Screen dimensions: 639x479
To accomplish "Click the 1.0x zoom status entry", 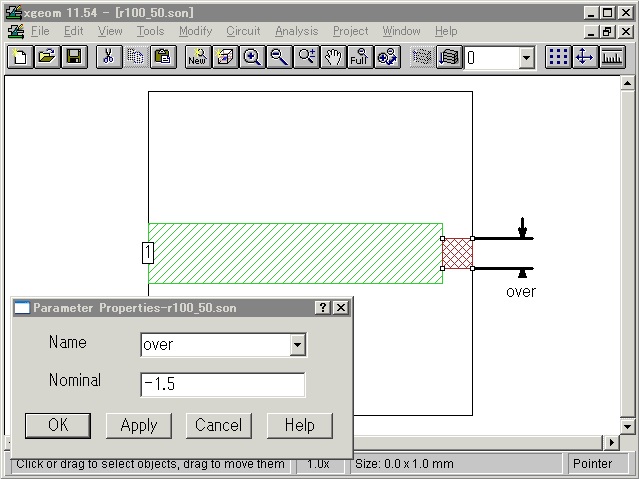I will (x=319, y=464).
